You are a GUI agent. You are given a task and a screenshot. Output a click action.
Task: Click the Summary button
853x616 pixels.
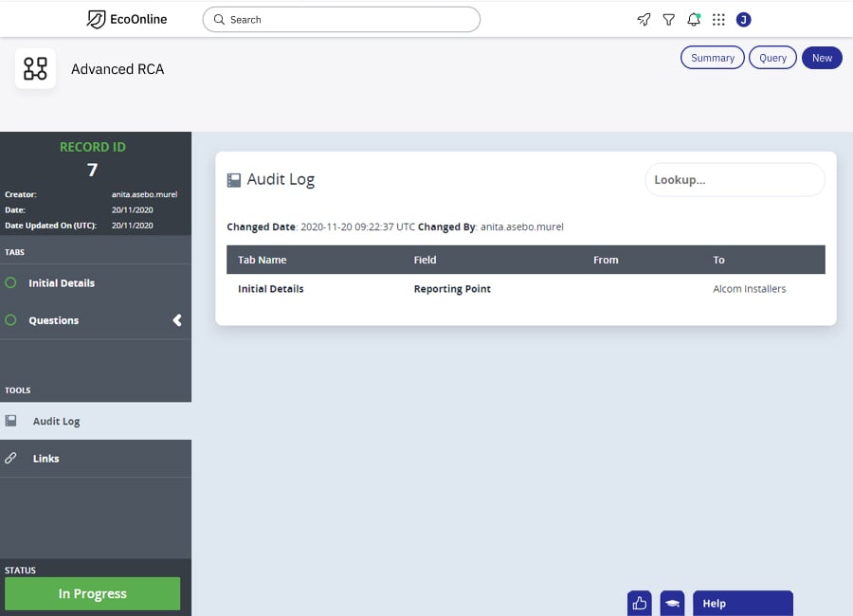coord(712,58)
